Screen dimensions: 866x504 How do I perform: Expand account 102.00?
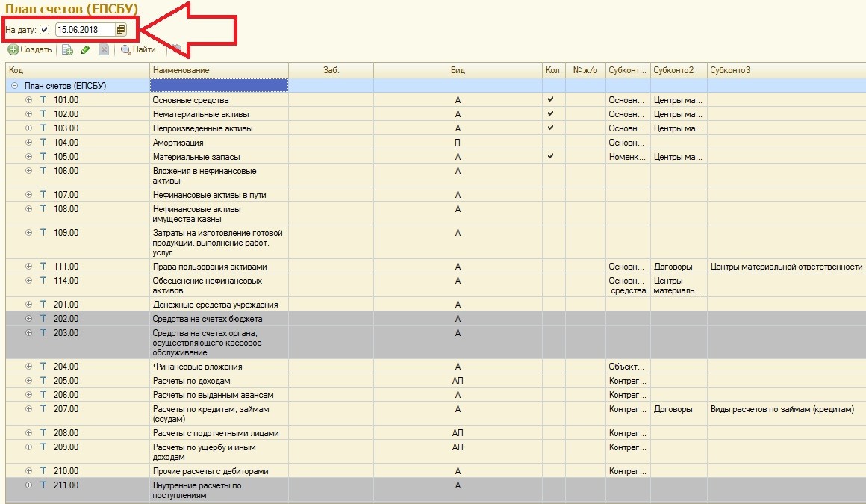(28, 113)
